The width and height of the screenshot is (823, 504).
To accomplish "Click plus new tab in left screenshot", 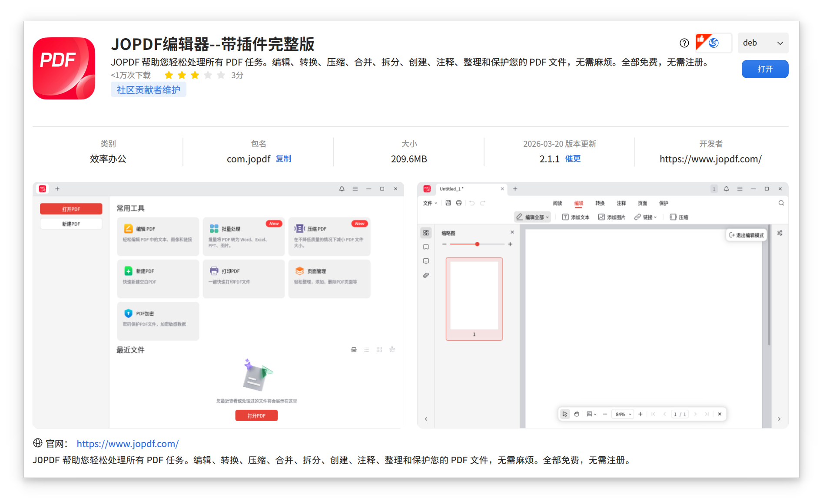I will [57, 189].
